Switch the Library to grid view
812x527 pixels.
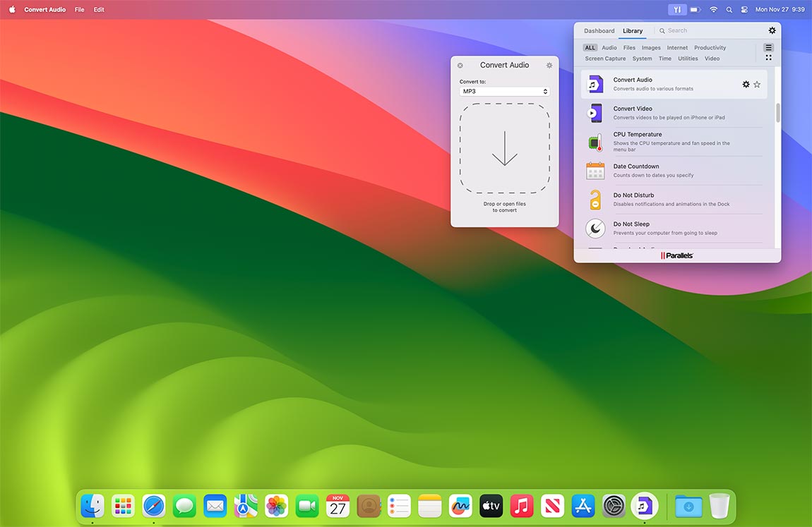pyautogui.click(x=768, y=56)
